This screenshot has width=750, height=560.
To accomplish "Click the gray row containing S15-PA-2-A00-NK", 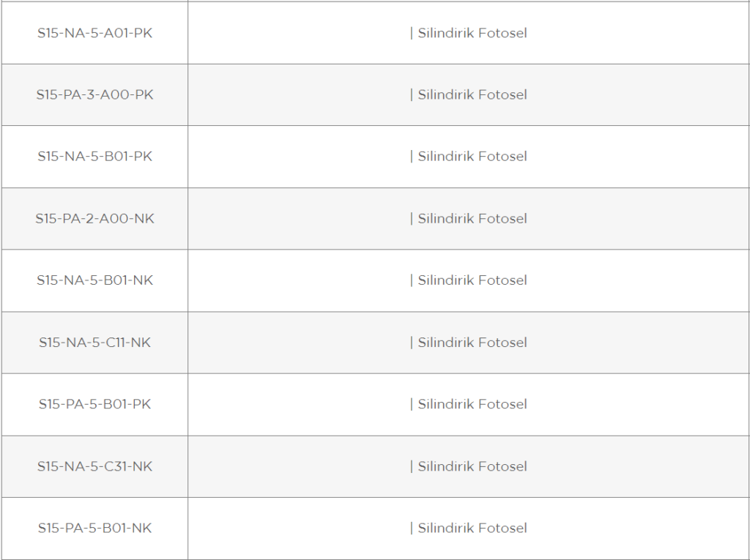I will 375,219.
